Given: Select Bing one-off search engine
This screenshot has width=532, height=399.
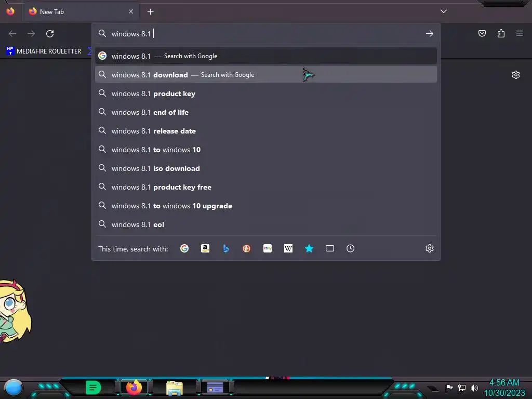Looking at the screenshot, I should [x=226, y=248].
